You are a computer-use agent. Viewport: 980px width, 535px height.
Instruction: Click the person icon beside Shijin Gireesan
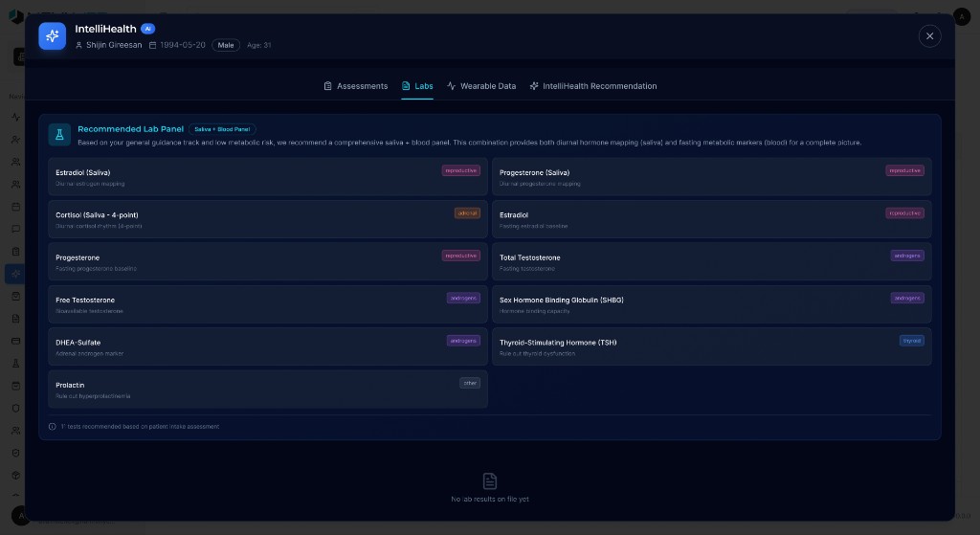78,45
